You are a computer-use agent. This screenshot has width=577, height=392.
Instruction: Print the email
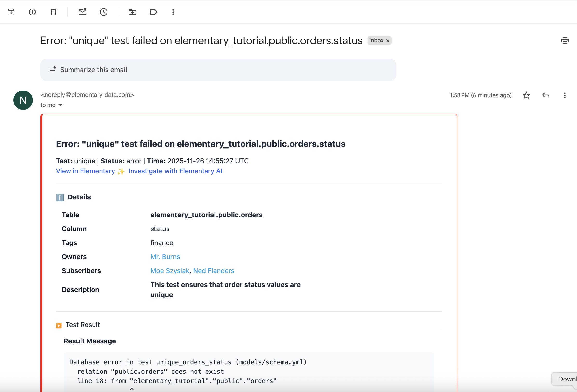(x=564, y=40)
